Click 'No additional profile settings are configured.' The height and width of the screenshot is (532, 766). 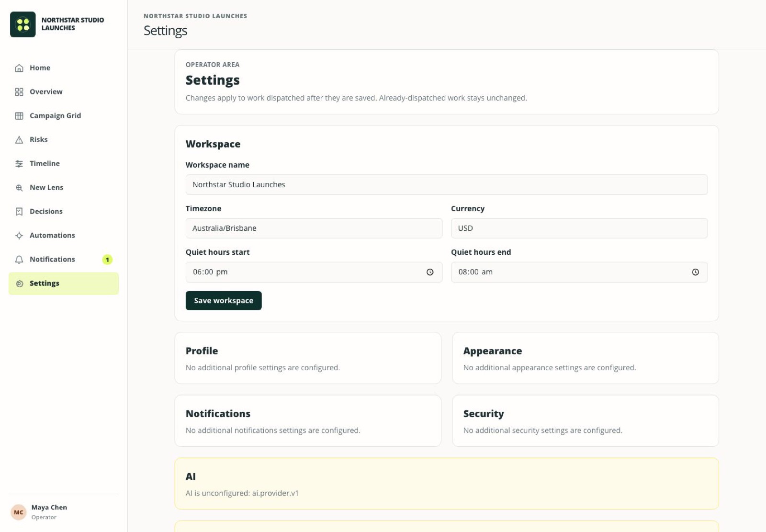point(263,368)
